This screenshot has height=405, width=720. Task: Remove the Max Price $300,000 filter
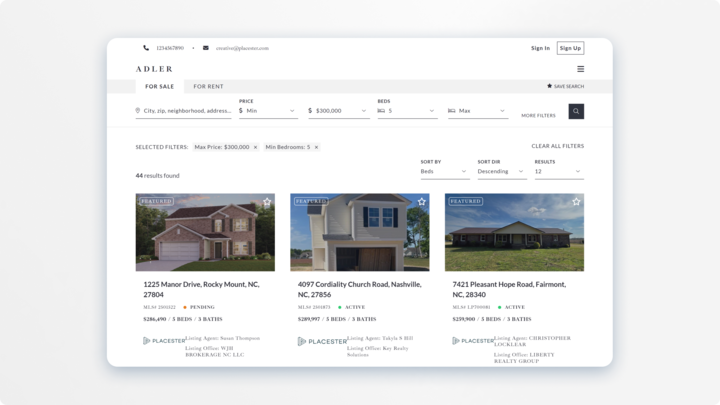[255, 147]
